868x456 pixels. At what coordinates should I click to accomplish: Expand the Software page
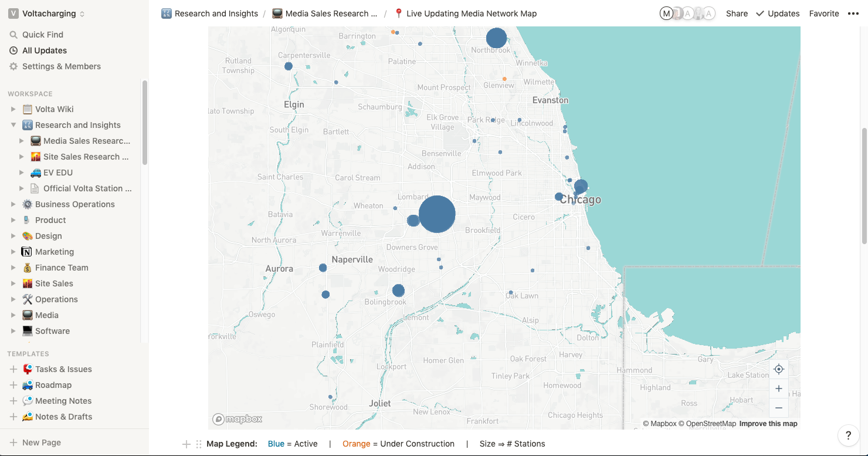click(13, 331)
